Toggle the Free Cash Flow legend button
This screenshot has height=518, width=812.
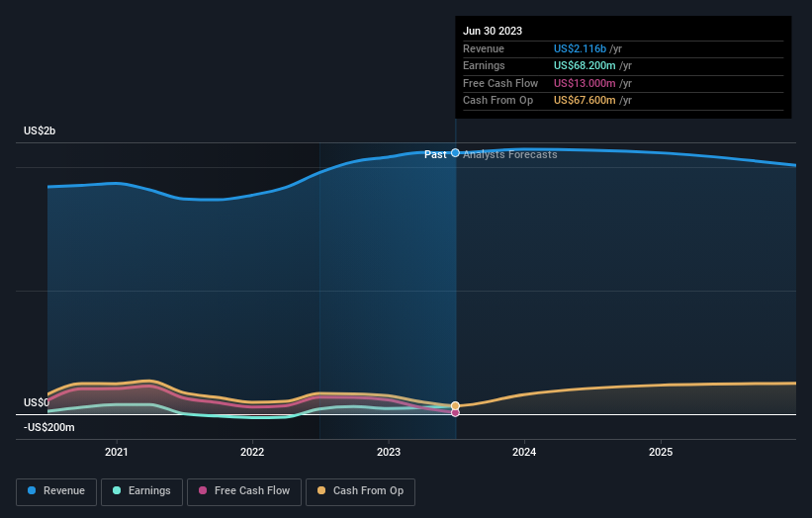point(244,491)
